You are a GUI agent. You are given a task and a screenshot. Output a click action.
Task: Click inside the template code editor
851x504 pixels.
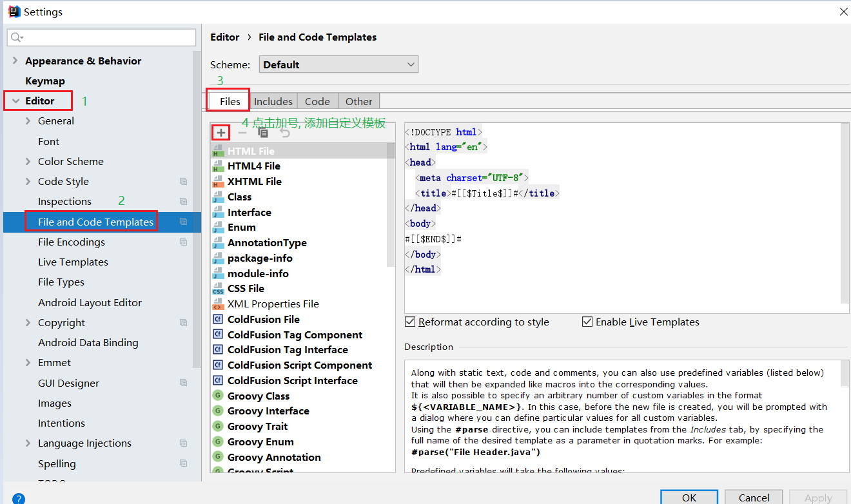tap(622, 218)
